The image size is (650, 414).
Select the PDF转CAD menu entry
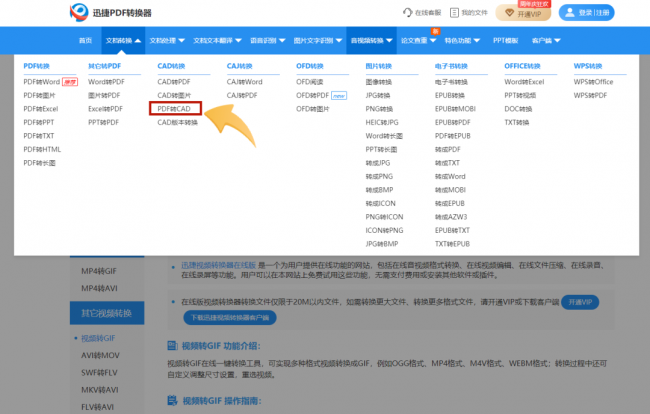pyautogui.click(x=174, y=109)
